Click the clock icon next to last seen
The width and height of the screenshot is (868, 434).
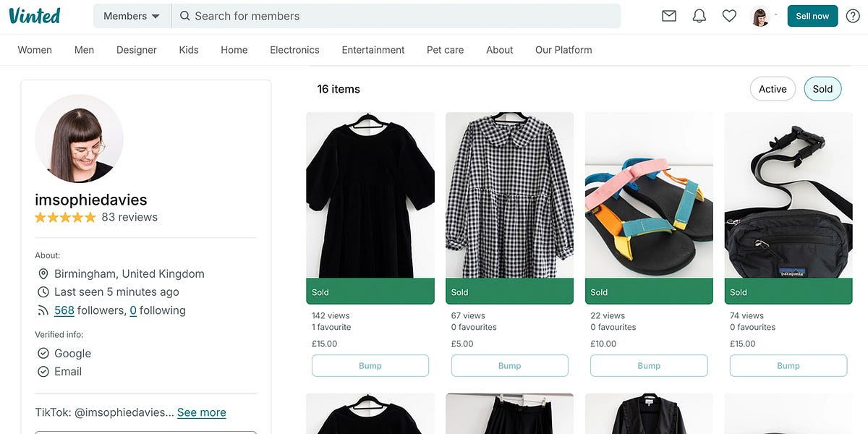click(43, 292)
